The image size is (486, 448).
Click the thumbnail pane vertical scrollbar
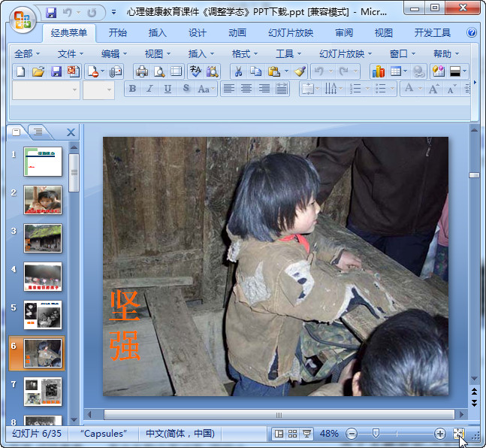pos(74,172)
